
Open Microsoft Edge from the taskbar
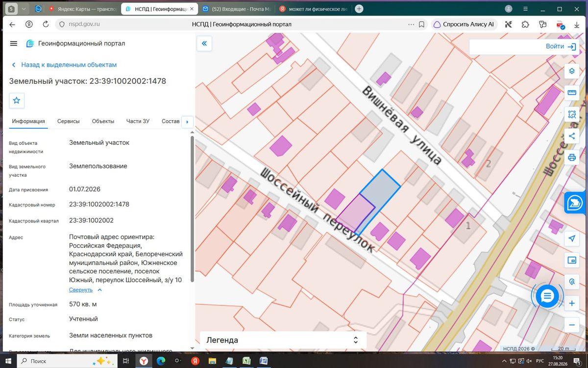point(161,361)
